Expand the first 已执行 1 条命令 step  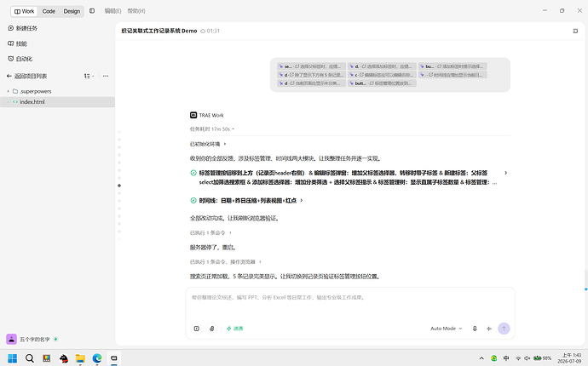[x=210, y=232]
